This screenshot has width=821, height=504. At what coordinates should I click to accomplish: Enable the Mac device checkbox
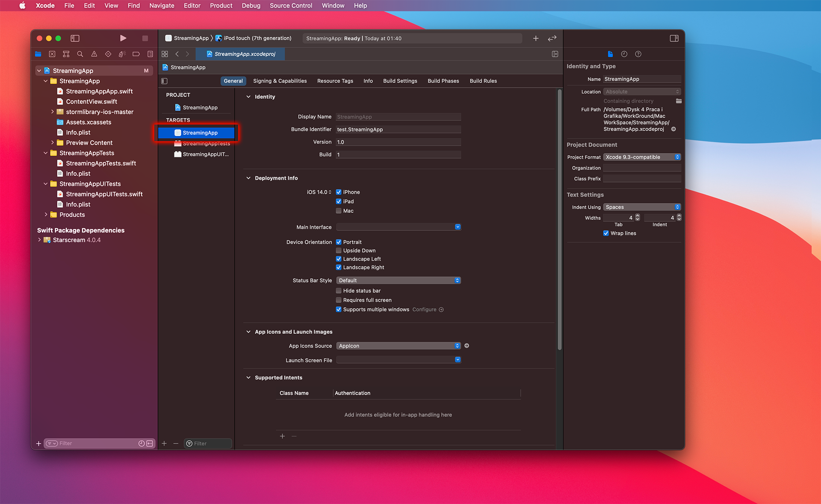click(339, 211)
